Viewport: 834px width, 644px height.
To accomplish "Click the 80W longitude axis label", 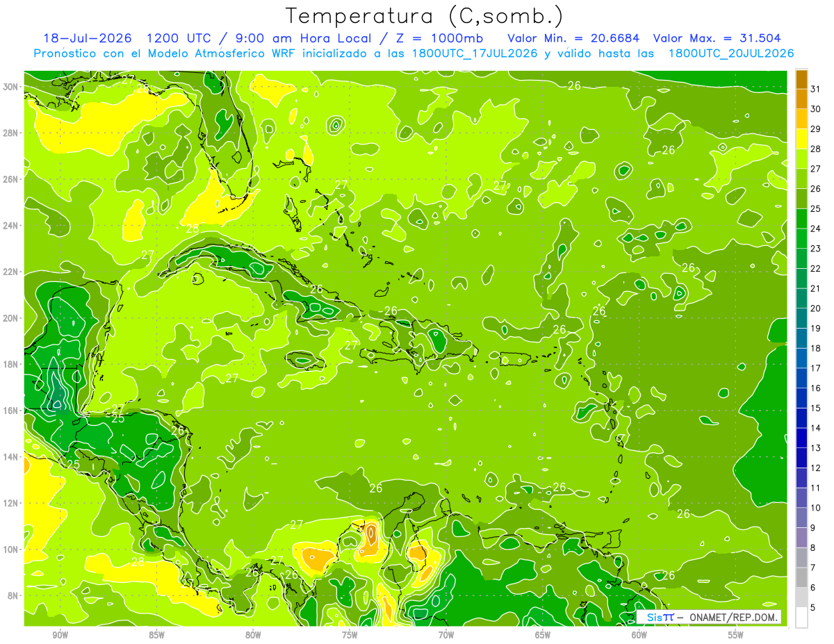I will 253,636.
